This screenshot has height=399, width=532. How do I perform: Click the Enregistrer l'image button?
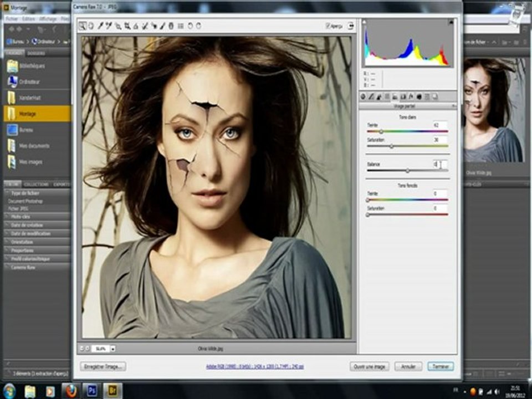tap(103, 366)
